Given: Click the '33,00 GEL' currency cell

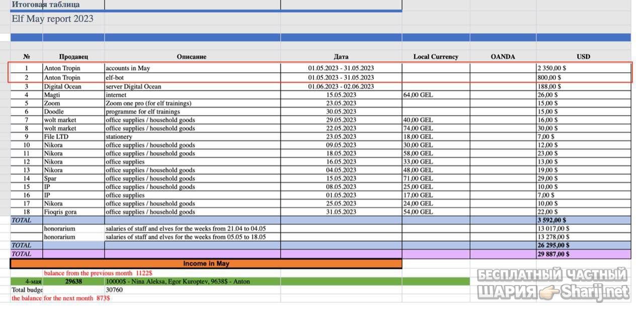Looking at the screenshot, I should pyautogui.click(x=436, y=162).
